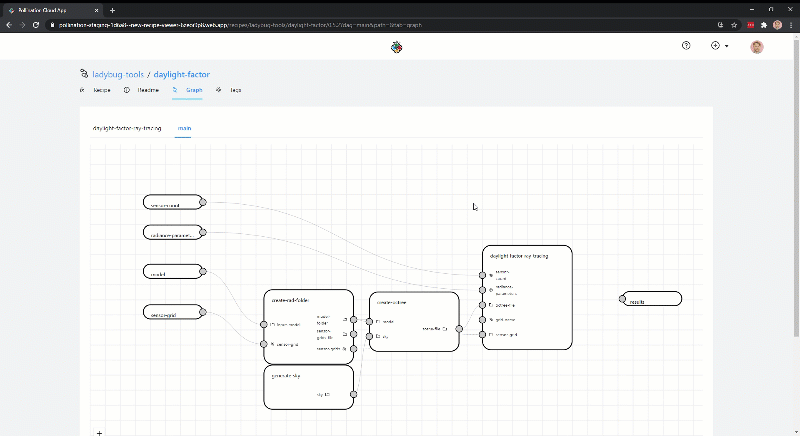Image resolution: width=800 pixels, height=436 pixels.
Task: Open the Pollination user avatar menu
Action: click(757, 47)
